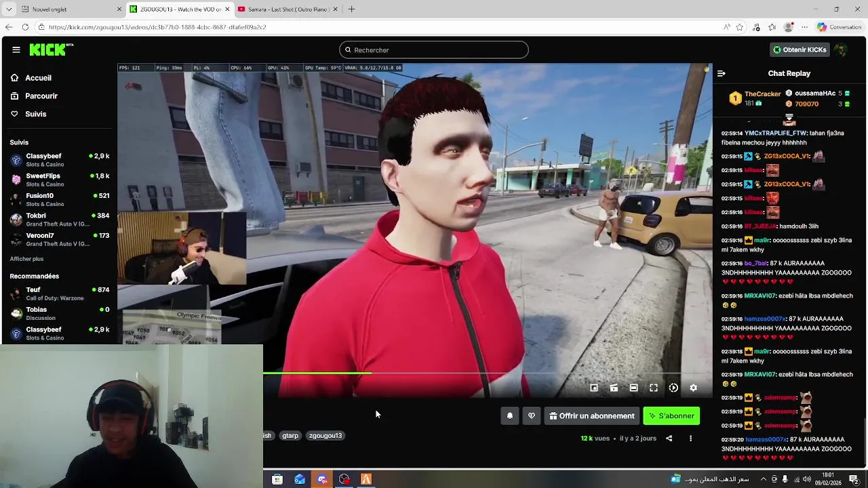Open video player settings gear
This screenshot has width=868, height=488.
coord(693,388)
